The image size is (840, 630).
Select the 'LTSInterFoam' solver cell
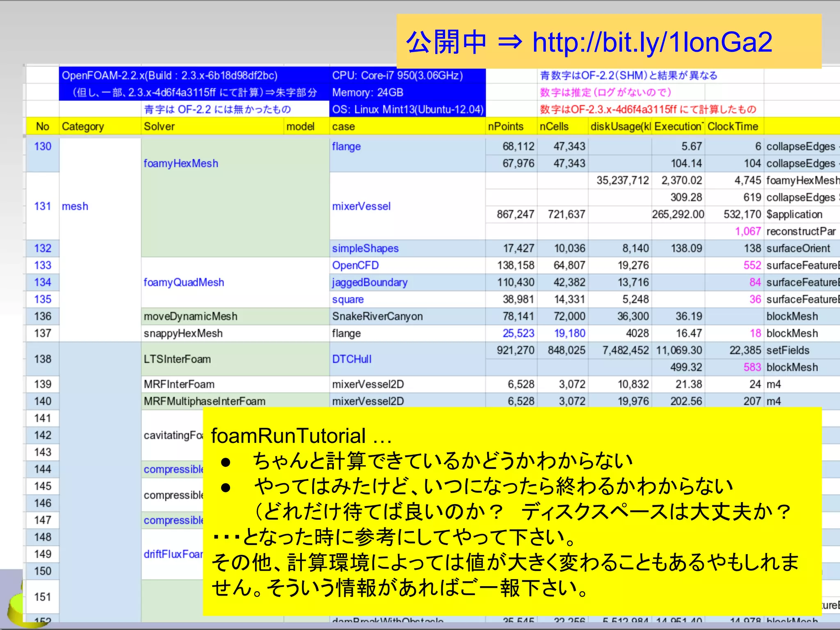click(235, 359)
